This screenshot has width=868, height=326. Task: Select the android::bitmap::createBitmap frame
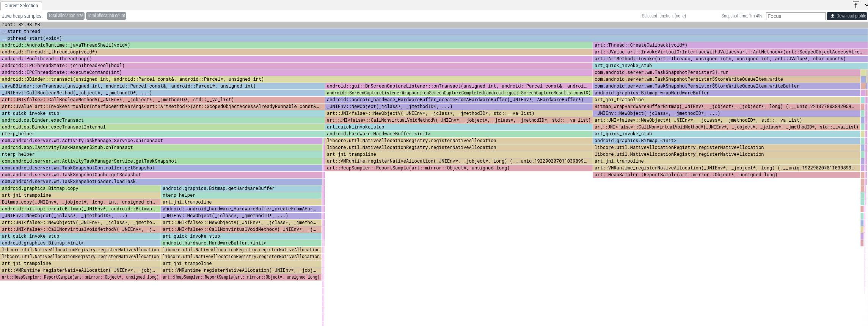click(x=80, y=209)
